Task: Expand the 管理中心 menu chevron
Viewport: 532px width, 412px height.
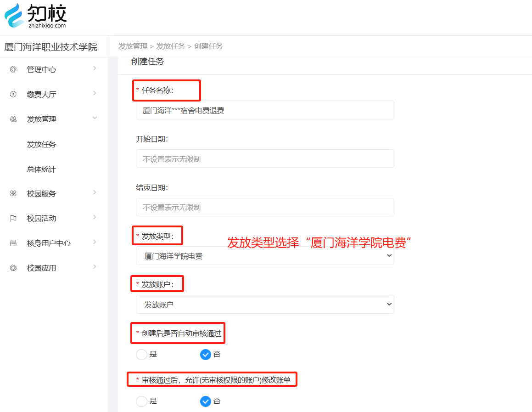Action: click(95, 68)
